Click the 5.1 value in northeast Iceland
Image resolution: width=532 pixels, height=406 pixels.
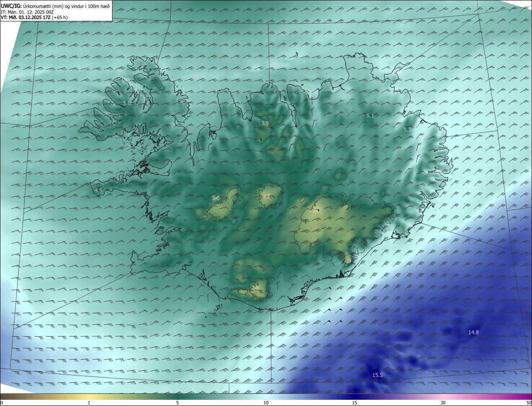[370, 116]
